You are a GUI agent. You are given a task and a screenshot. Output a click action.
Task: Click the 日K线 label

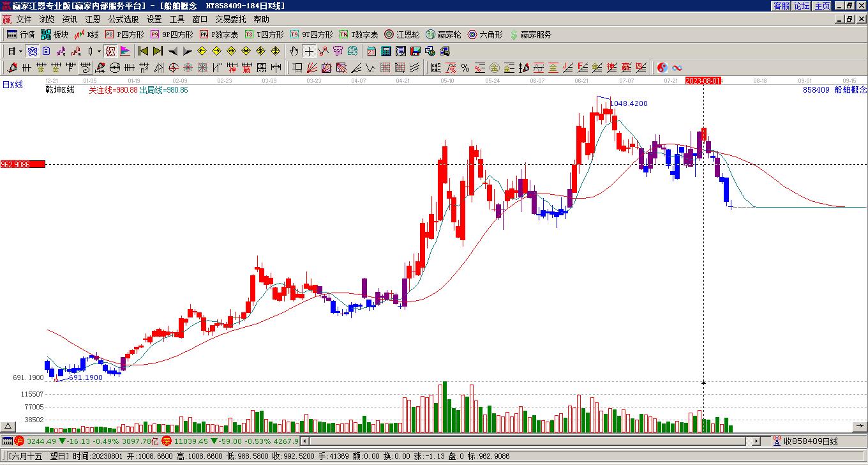click(12, 84)
